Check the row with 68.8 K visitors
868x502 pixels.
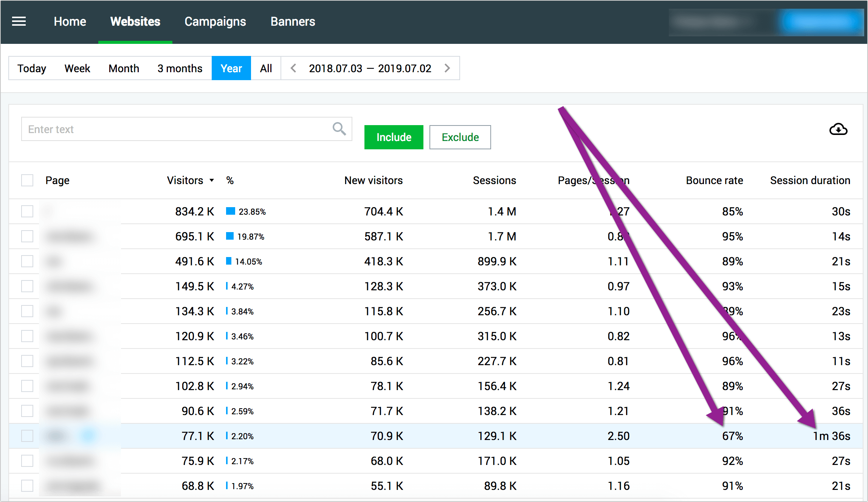pyautogui.click(x=27, y=486)
